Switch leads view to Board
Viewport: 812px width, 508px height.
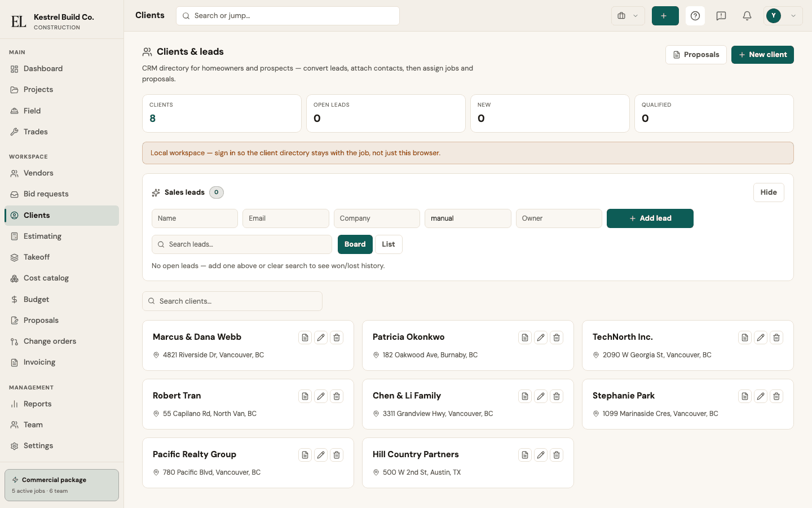(355, 244)
